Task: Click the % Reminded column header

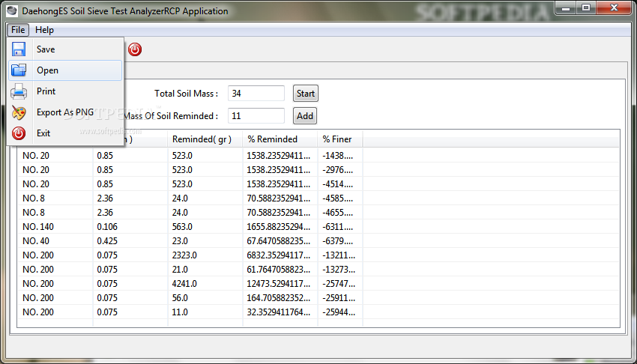Action: click(x=280, y=139)
